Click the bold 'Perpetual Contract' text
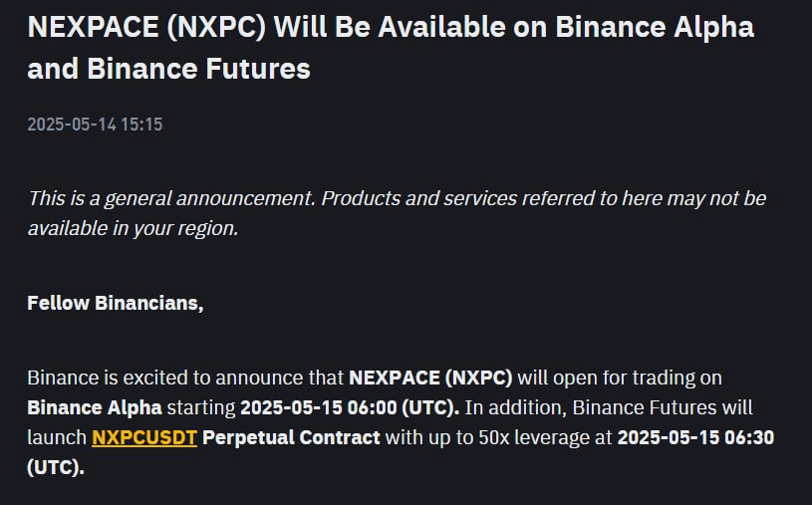This screenshot has width=812, height=505. point(291,437)
